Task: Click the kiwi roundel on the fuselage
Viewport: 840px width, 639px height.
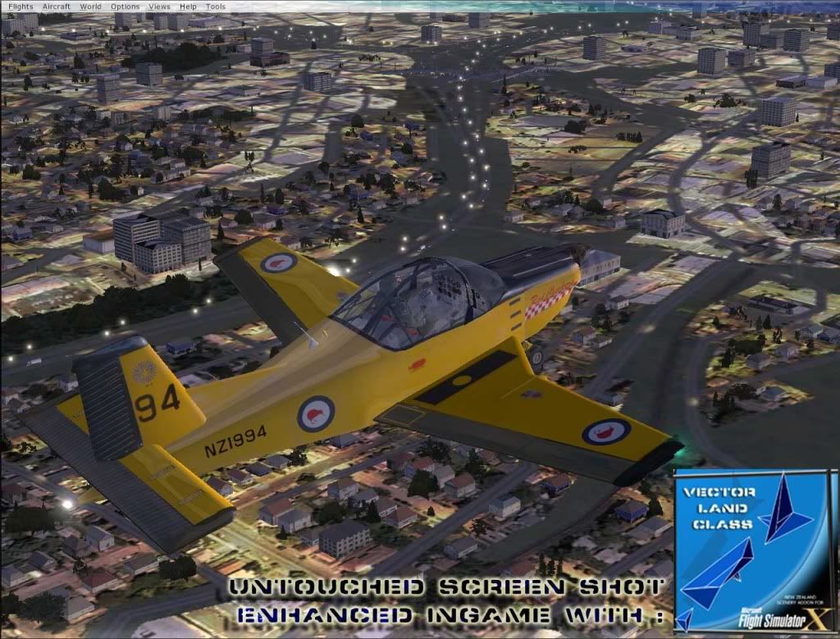Action: (x=315, y=413)
